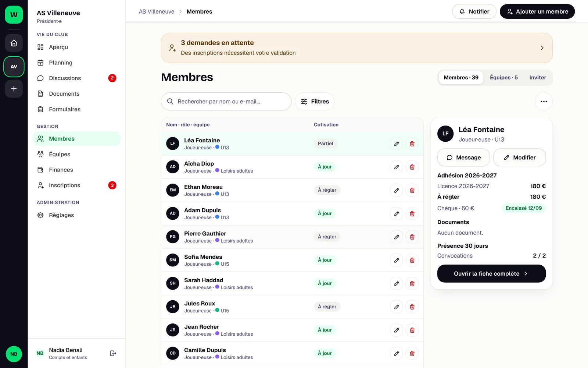Open Formulaires in the sidebar
Viewport: 588px width, 368px height.
(76, 109)
